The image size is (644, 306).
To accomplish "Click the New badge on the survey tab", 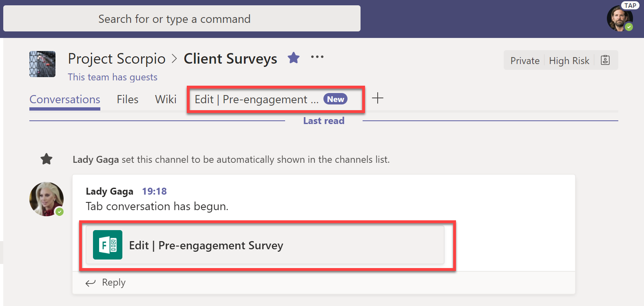I will click(335, 99).
